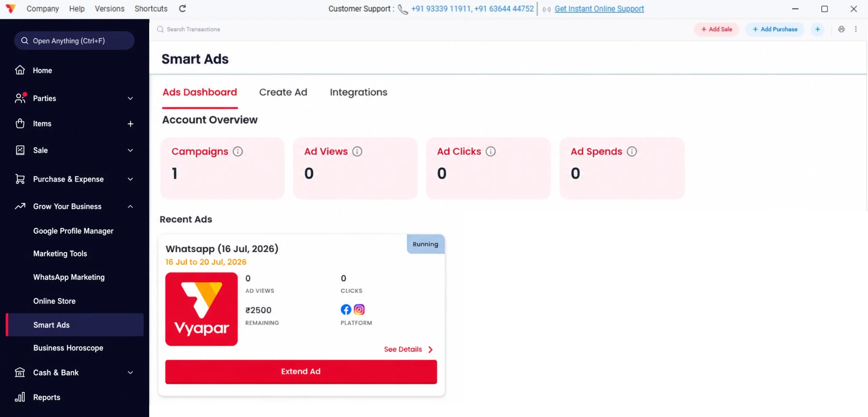
Task: Open Marketing Tools in sidebar
Action: coord(60,253)
